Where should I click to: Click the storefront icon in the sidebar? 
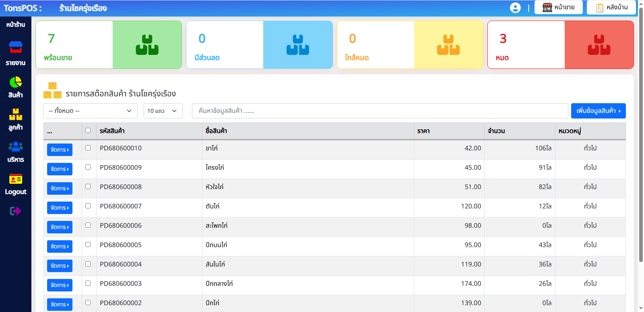click(x=16, y=47)
